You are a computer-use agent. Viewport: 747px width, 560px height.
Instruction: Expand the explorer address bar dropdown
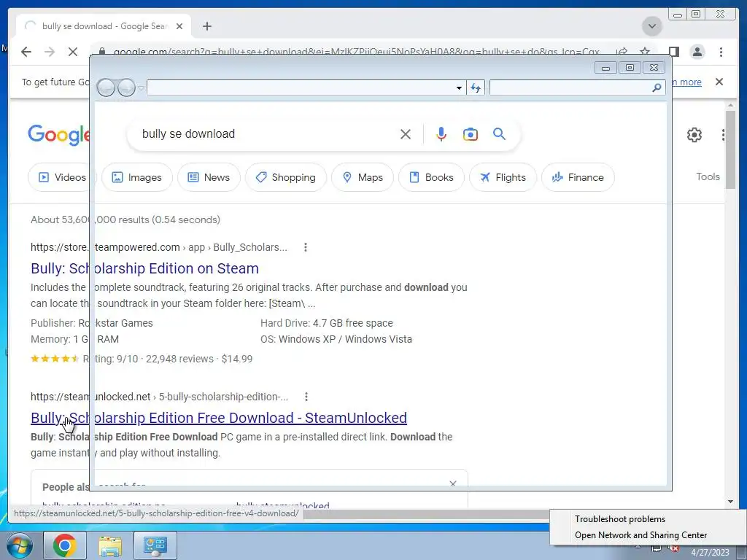[x=459, y=87]
